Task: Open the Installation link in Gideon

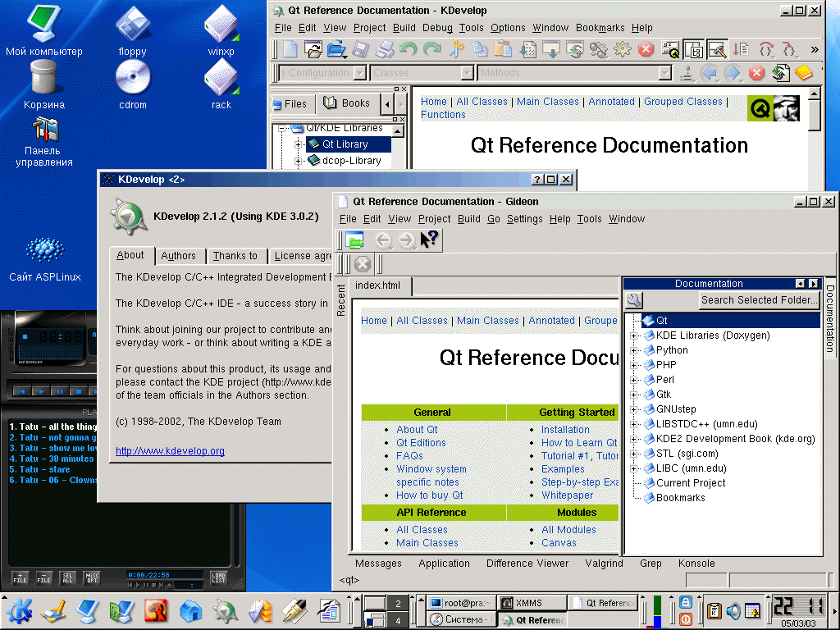Action: tap(565, 430)
